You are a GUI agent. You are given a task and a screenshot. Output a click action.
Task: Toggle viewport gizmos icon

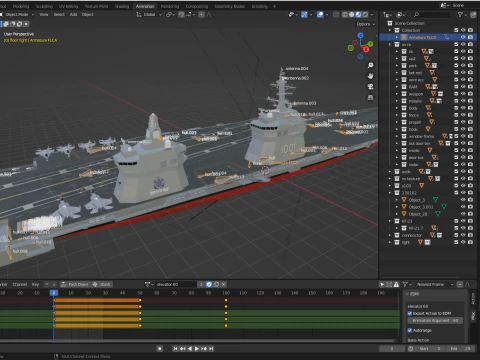coord(304,14)
